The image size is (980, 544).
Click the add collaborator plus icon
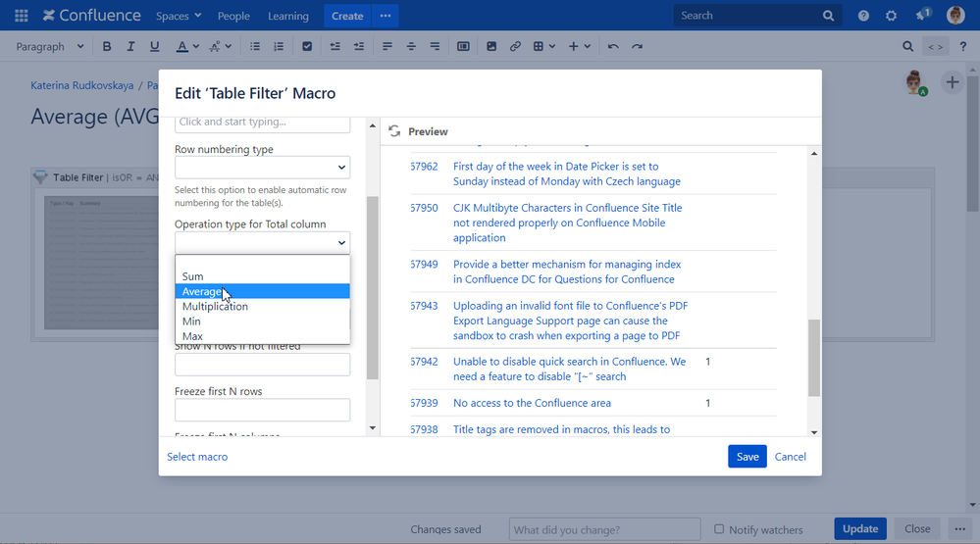coord(952,82)
